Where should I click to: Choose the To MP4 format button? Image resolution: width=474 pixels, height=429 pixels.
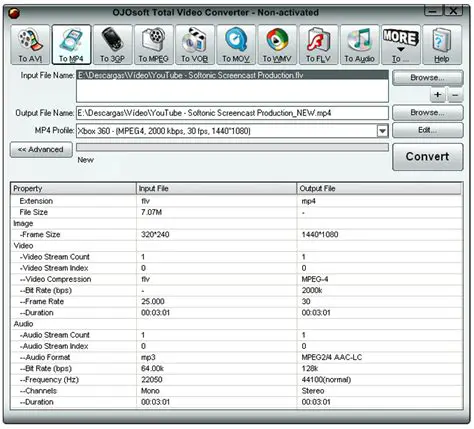(x=71, y=44)
